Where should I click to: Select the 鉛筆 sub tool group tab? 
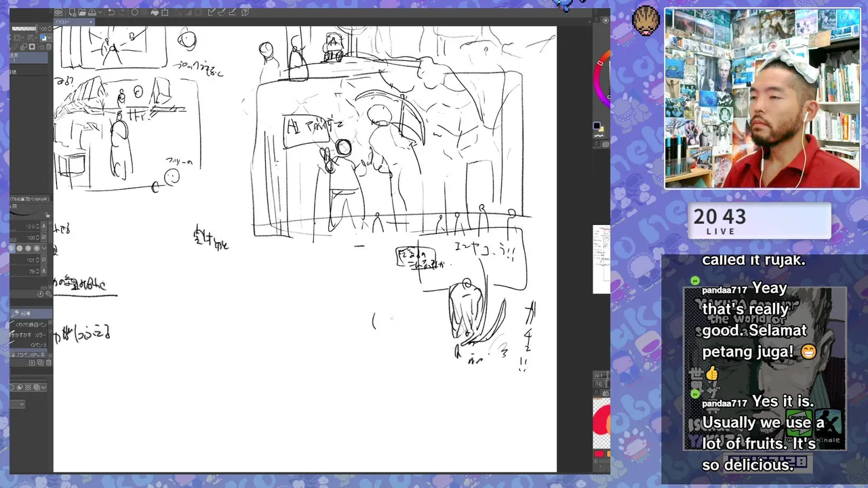[x=31, y=313]
